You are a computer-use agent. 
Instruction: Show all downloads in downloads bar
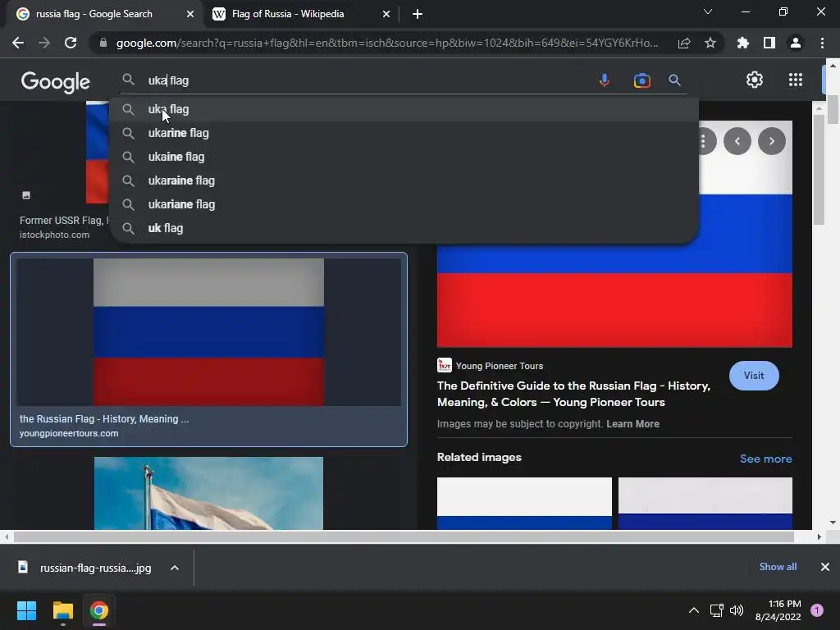click(x=778, y=567)
